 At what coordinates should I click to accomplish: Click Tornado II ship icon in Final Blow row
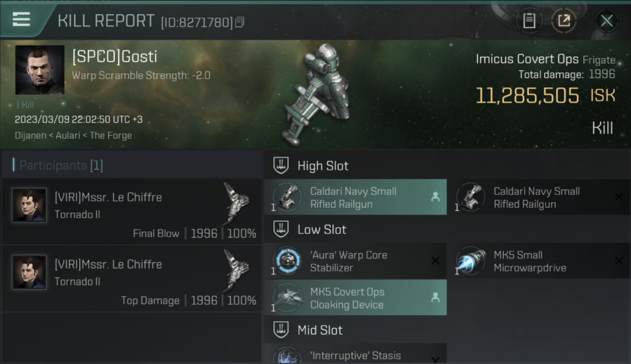(x=236, y=202)
